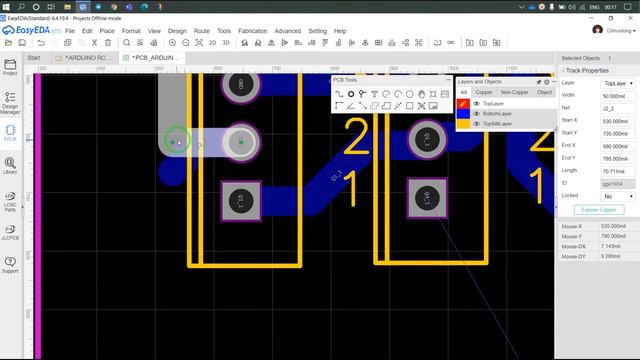640x360 pixels.
Task: Open the Library in left sidebar
Action: [x=10, y=166]
